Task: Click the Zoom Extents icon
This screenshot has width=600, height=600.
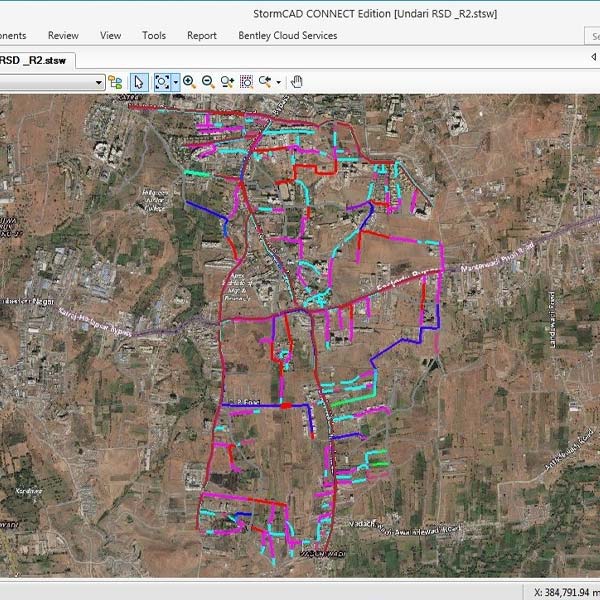Action: click(161, 82)
